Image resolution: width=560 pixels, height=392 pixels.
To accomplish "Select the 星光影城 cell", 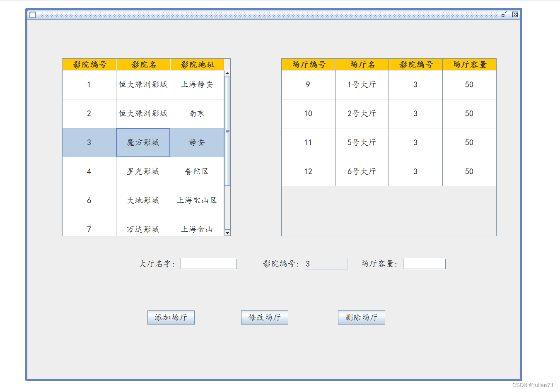I will [x=143, y=172].
